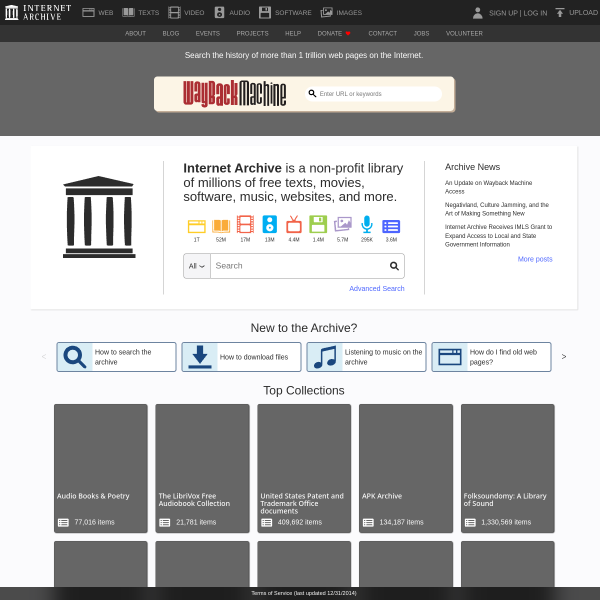The height and width of the screenshot is (600, 600).
Task: Open the Projects menu item
Action: [x=253, y=34]
